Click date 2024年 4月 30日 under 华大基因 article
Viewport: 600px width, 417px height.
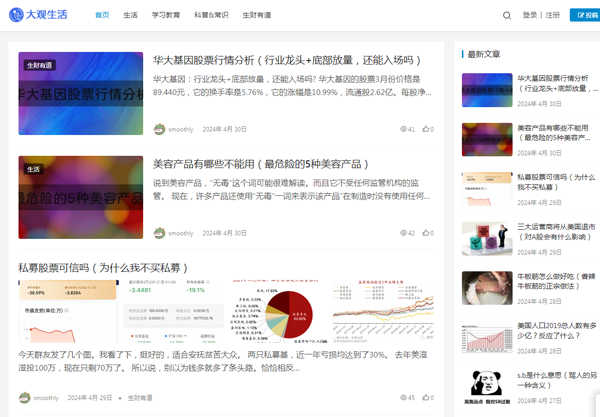pos(225,129)
